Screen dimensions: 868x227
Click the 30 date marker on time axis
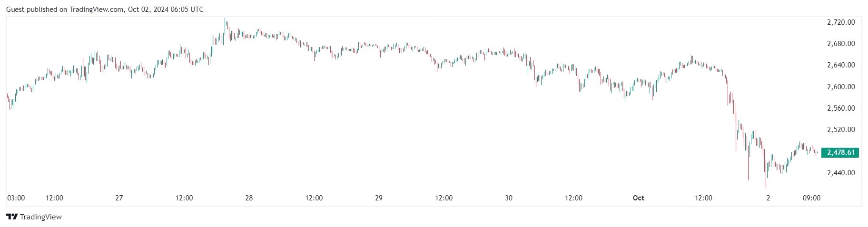click(x=509, y=198)
